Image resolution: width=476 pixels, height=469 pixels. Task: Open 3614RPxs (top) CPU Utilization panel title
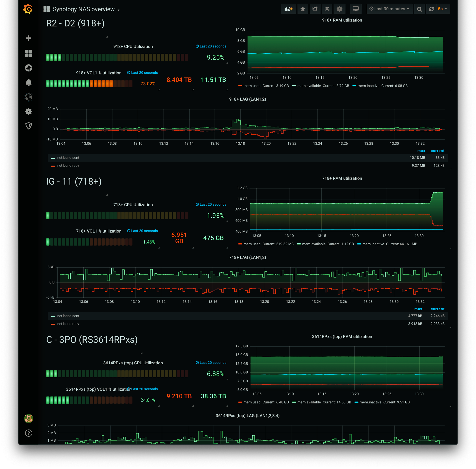[x=133, y=363]
